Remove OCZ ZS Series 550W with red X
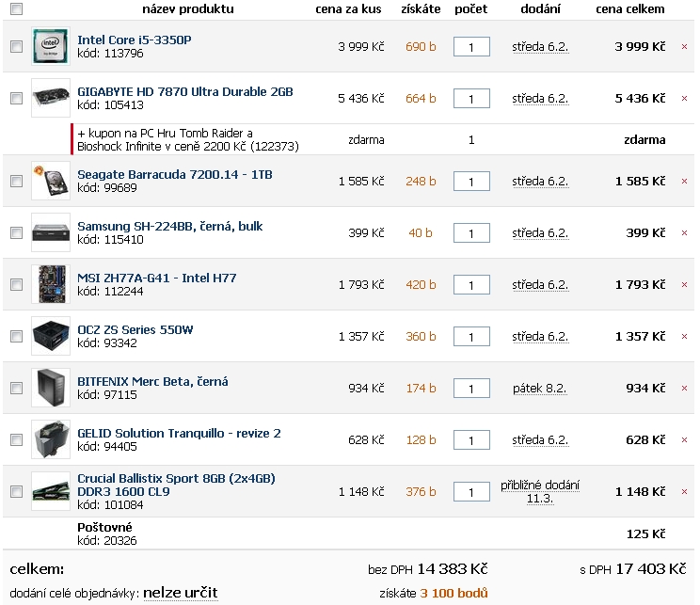 click(x=684, y=337)
